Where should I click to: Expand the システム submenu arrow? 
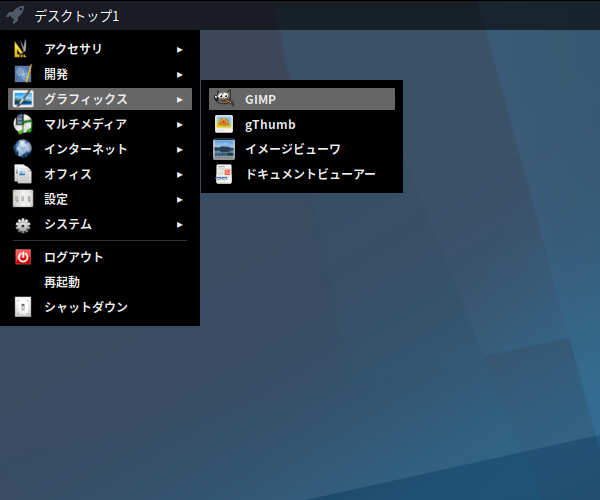179,225
